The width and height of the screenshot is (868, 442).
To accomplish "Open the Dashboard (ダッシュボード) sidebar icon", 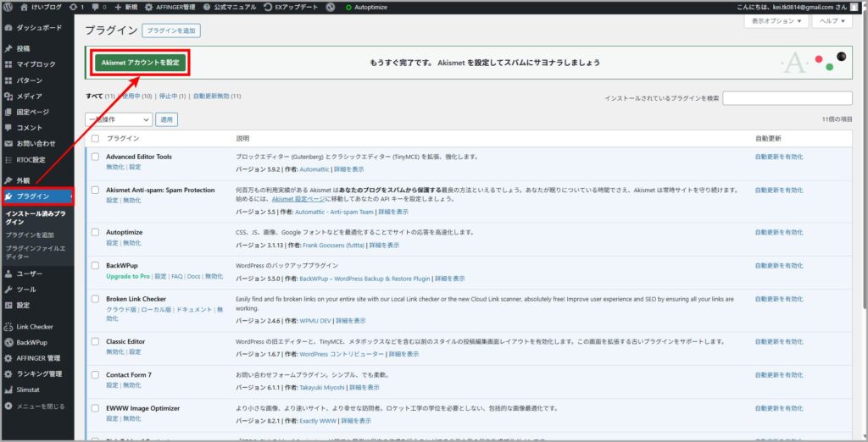I will coord(8,27).
